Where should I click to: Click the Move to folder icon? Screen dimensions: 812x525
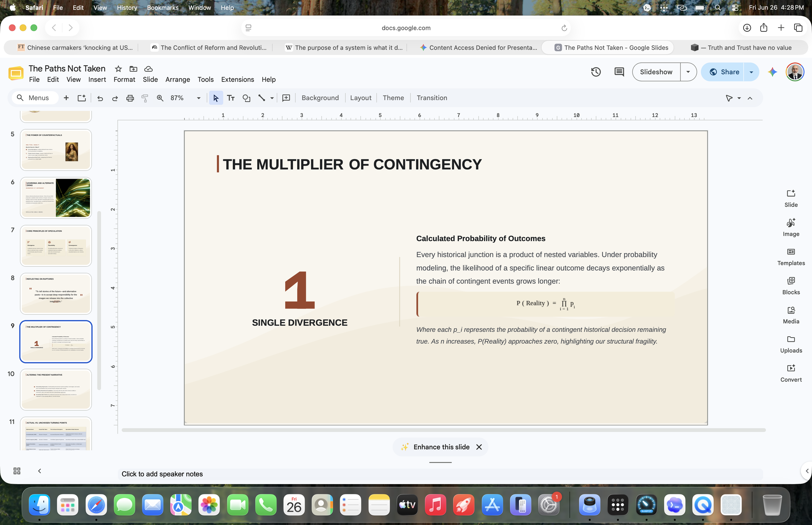(x=133, y=69)
